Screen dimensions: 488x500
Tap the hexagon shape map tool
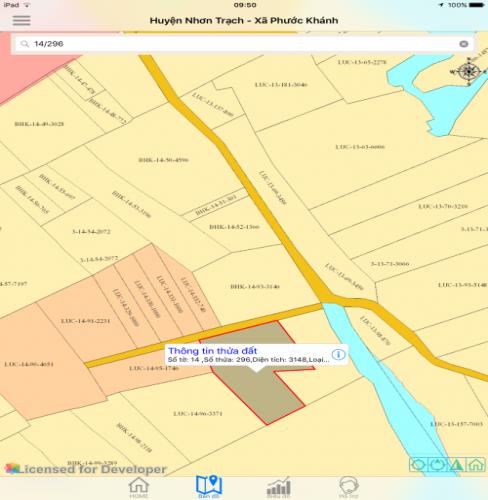[419, 464]
